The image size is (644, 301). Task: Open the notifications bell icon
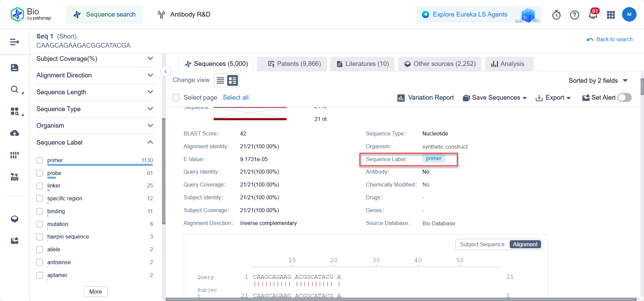(593, 15)
